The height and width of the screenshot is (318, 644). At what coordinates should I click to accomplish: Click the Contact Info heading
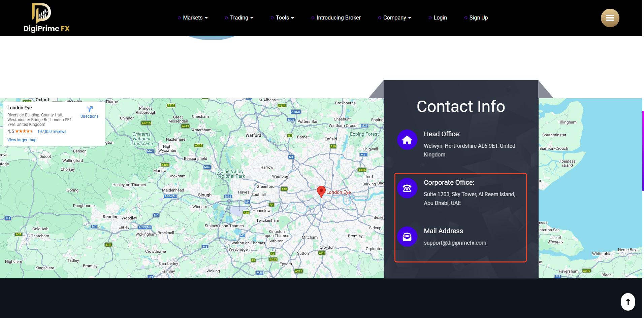pos(461,107)
